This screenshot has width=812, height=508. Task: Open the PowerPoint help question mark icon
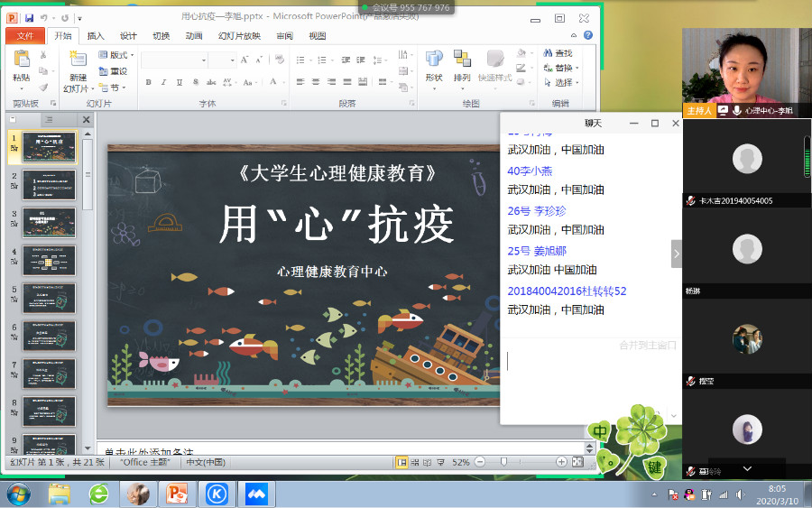[x=588, y=35]
